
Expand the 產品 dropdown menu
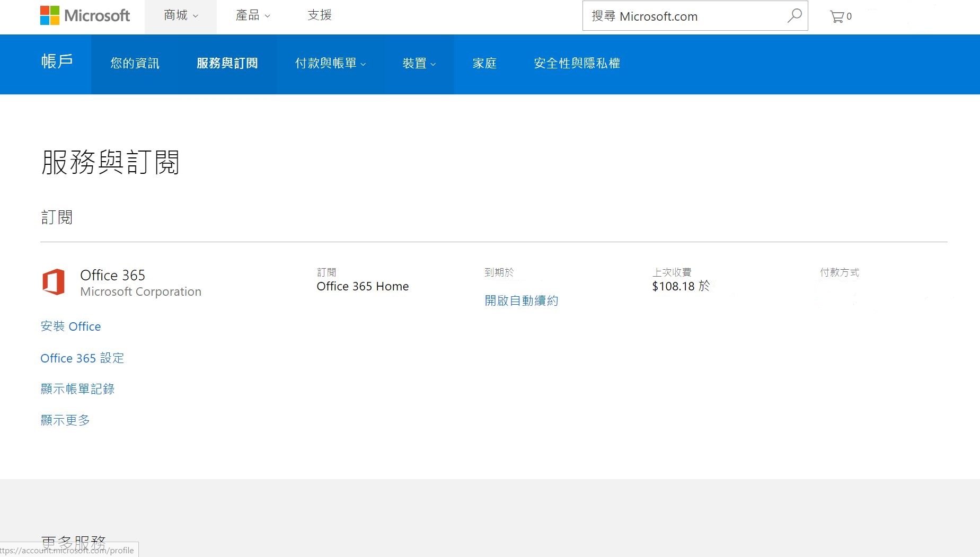[x=253, y=15]
